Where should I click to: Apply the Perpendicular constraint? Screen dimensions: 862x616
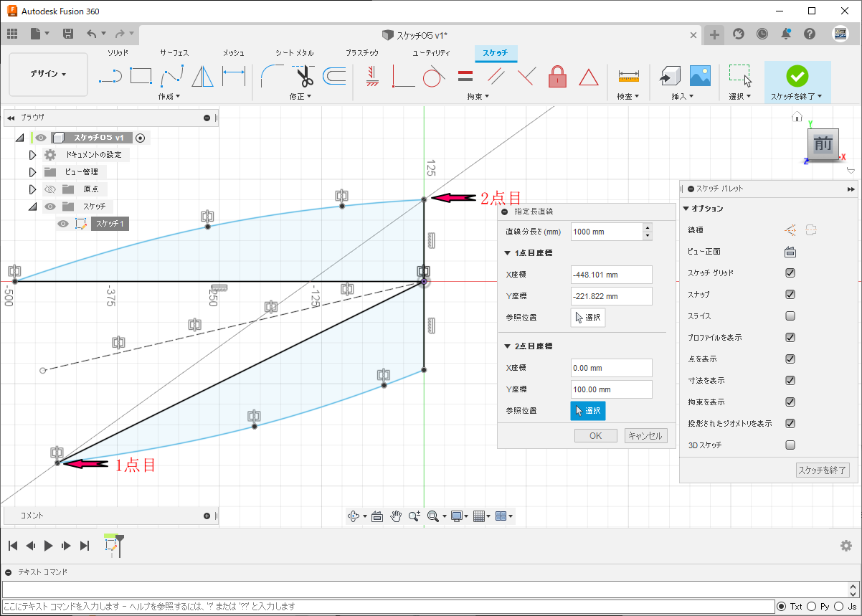(526, 76)
